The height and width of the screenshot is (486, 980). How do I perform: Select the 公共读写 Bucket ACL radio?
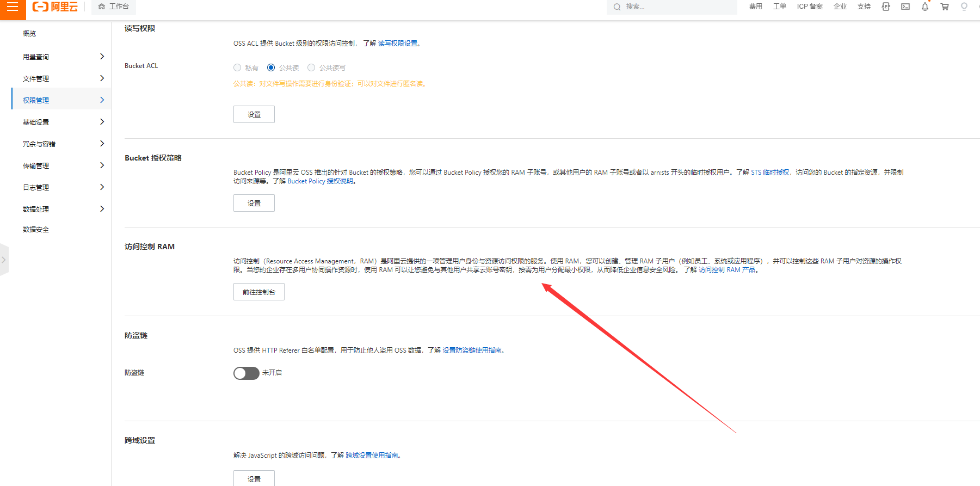(x=311, y=67)
